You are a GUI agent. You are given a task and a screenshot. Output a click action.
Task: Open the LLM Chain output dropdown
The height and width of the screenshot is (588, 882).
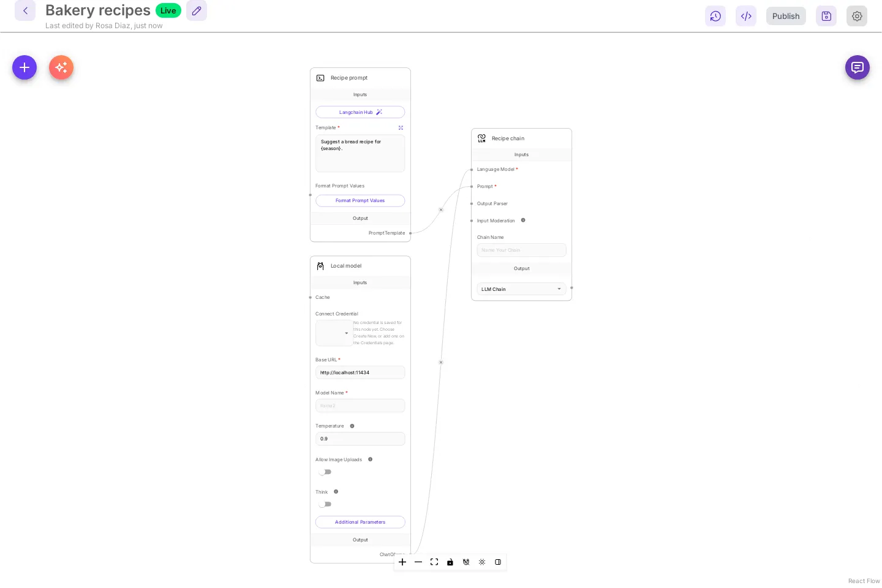tap(521, 289)
